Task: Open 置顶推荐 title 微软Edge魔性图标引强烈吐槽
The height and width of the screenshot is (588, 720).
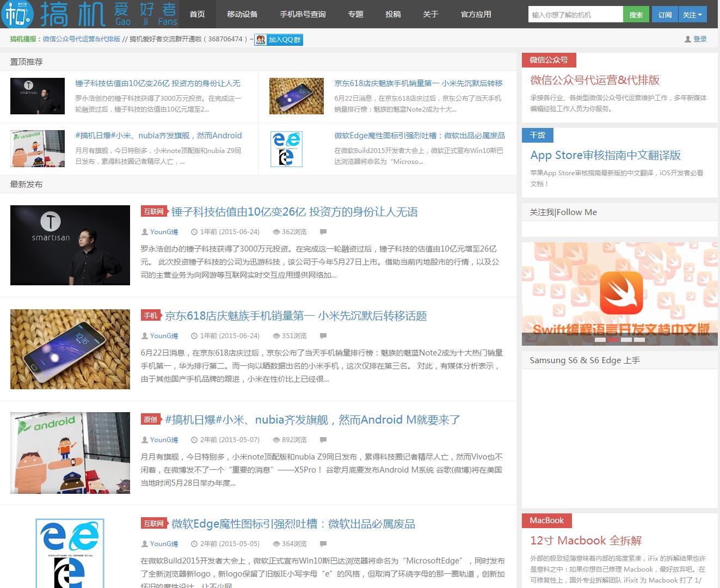Action: [x=420, y=136]
